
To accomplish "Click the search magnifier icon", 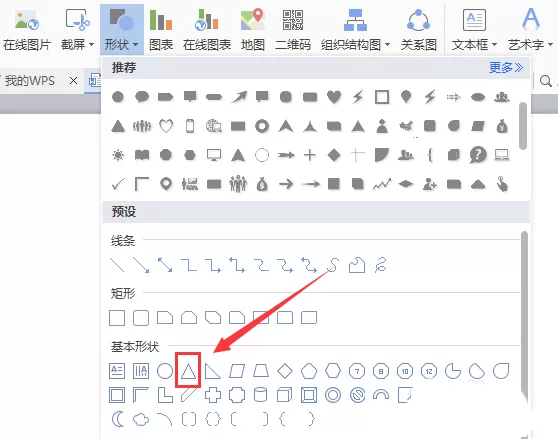I will click(545, 81).
